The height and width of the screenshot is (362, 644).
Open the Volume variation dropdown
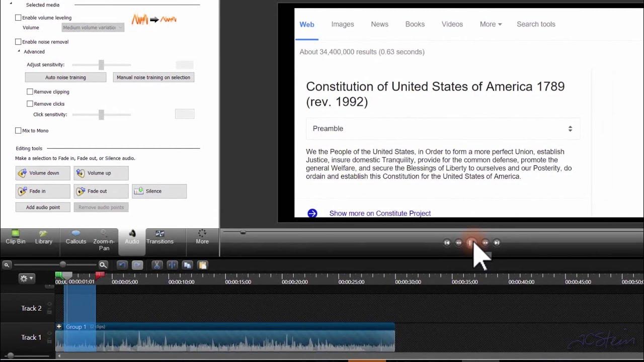click(x=93, y=28)
